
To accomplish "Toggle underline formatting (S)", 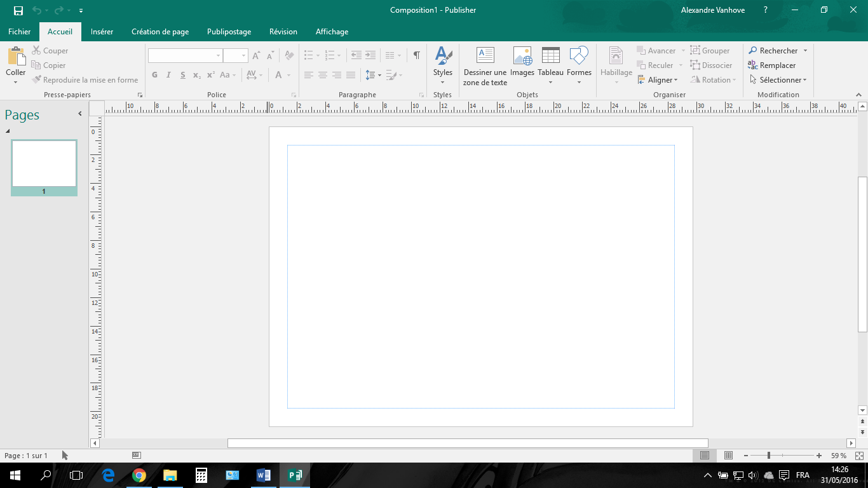I will [182, 75].
